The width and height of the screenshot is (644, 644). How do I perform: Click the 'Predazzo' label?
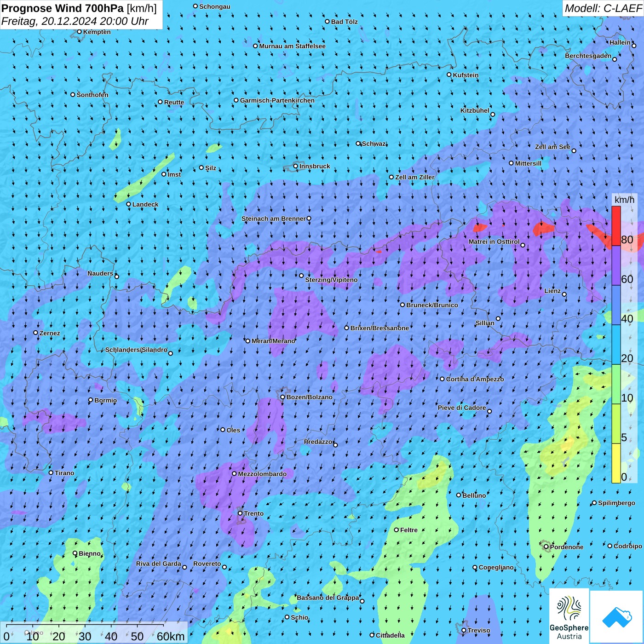pyautogui.click(x=318, y=442)
